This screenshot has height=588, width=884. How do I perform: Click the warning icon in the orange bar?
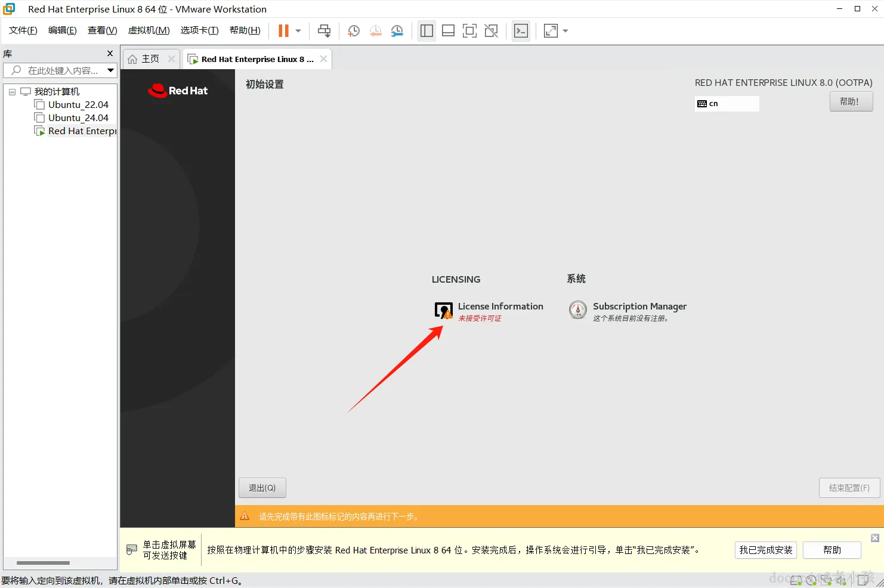point(245,516)
